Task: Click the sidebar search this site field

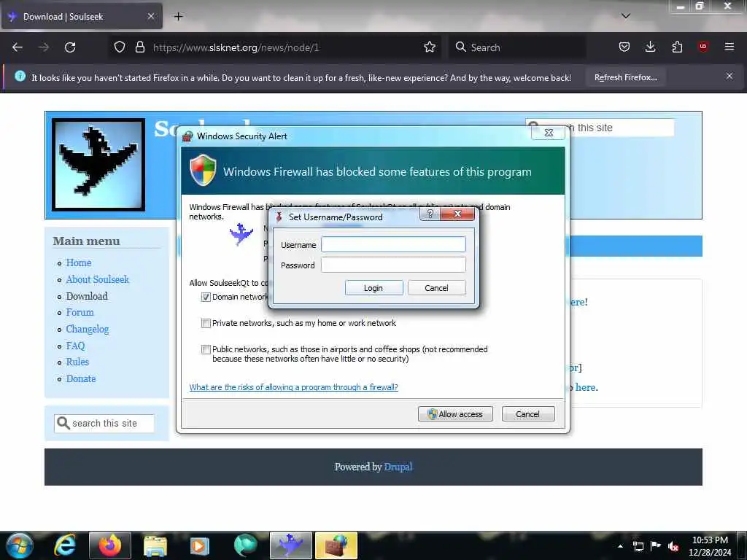Action: (x=104, y=424)
